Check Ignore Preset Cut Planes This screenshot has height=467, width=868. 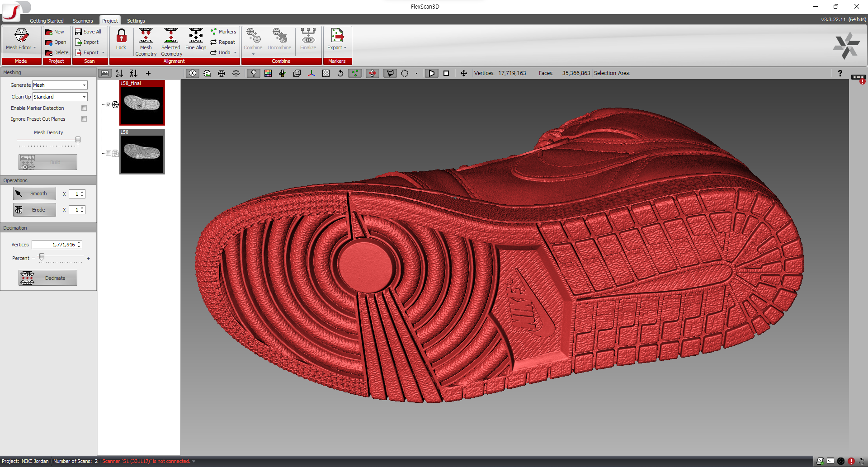tap(84, 119)
